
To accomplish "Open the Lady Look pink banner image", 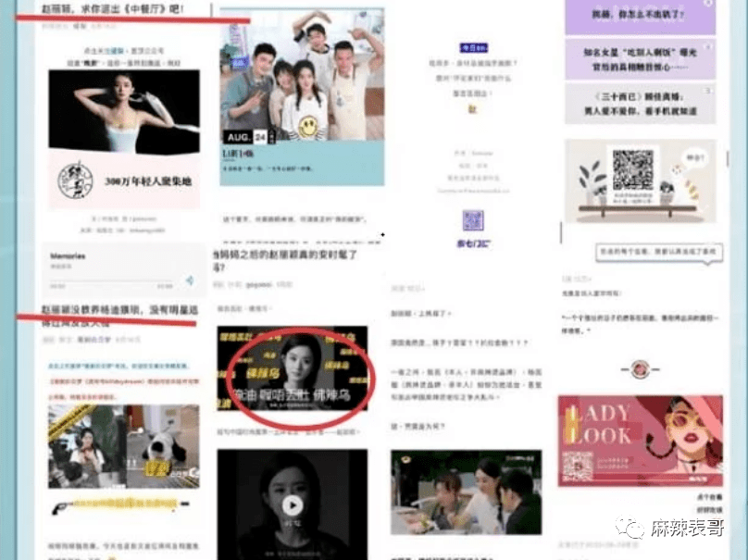I will (x=637, y=439).
